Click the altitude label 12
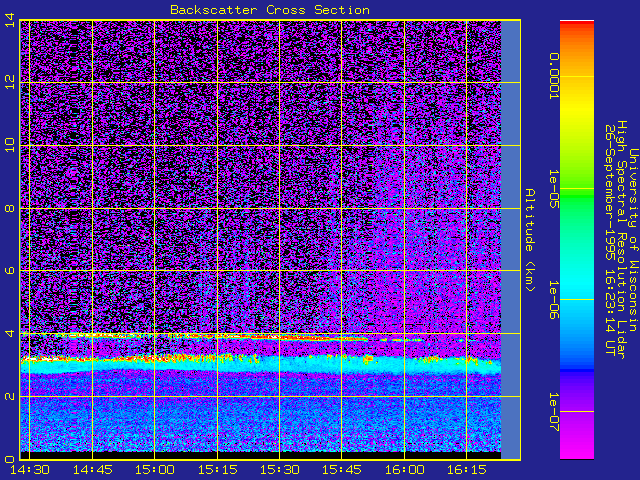Viewport: 640px width, 480px height. tap(10, 82)
